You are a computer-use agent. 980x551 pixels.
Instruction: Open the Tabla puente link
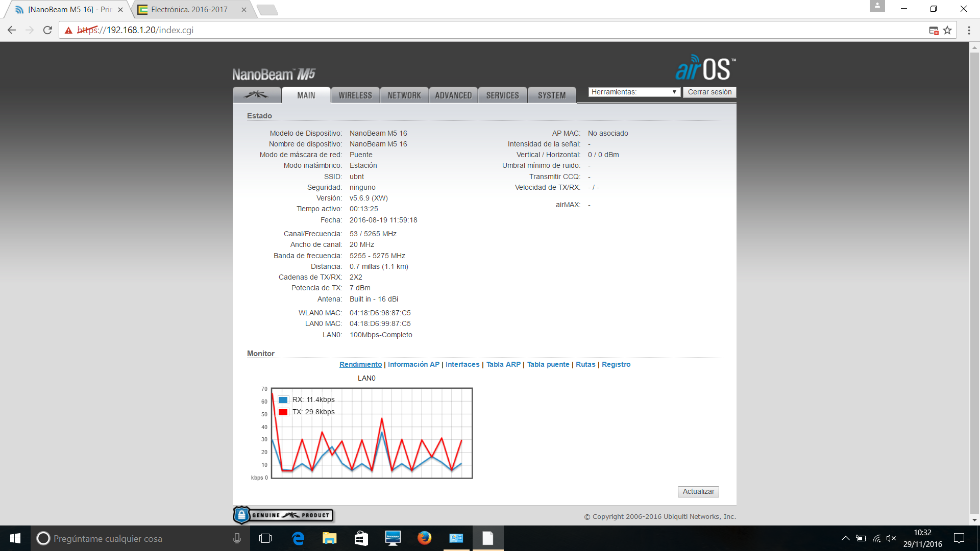click(548, 364)
